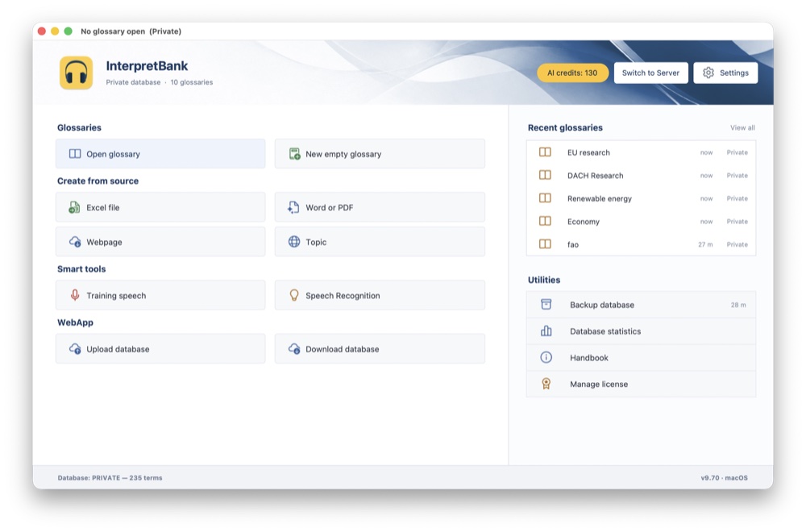The height and width of the screenshot is (532, 806).
Task: Open the AI credits: 130 button
Action: click(572, 73)
